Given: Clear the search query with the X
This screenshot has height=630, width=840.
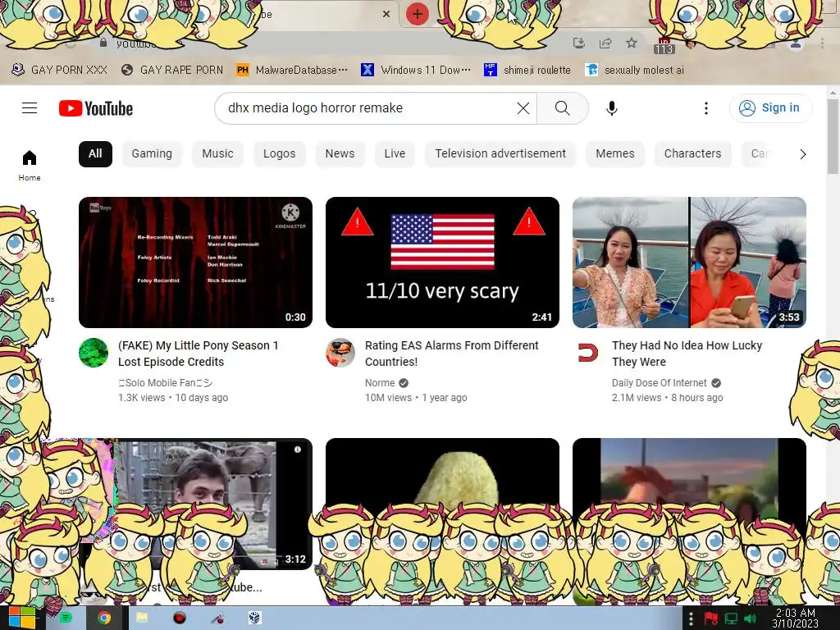Looking at the screenshot, I should [x=523, y=108].
